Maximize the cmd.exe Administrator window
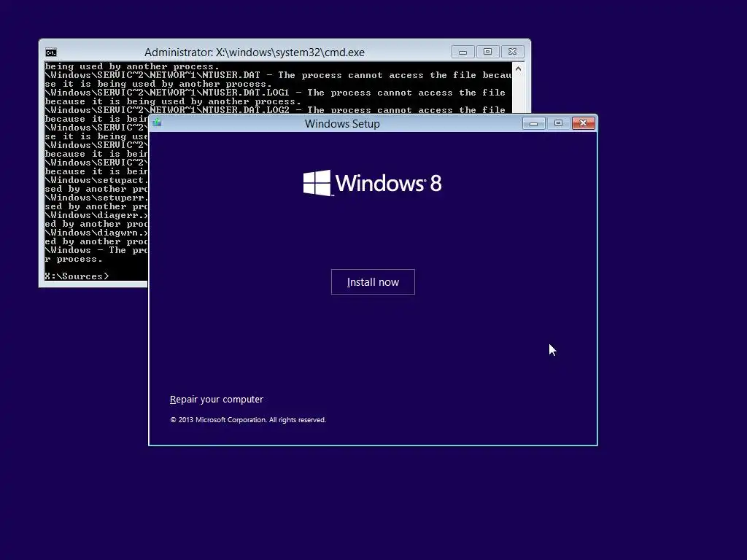Screen dimensions: 747x560 tap(487, 52)
